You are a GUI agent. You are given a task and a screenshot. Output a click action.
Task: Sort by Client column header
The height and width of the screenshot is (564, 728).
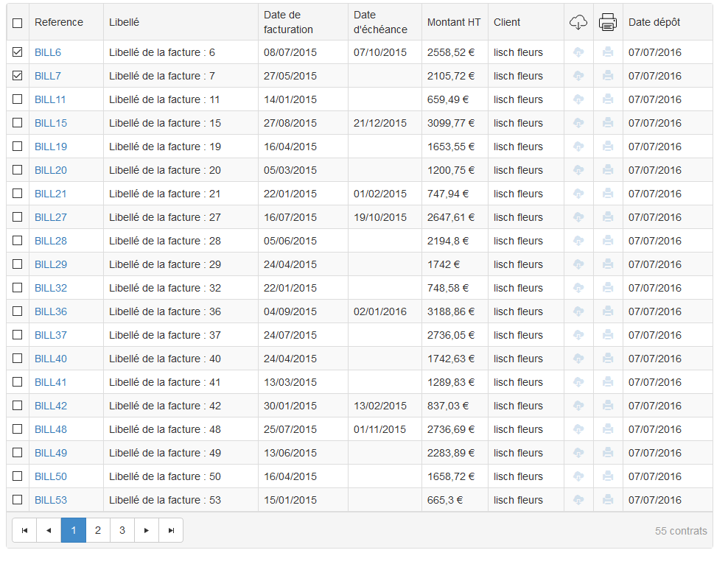coord(506,22)
